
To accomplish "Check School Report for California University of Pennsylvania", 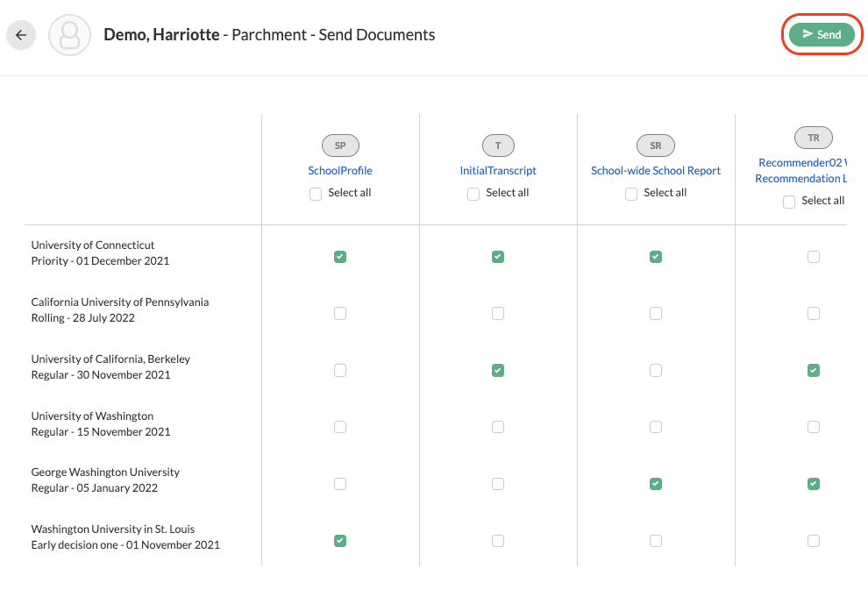I will [x=656, y=313].
